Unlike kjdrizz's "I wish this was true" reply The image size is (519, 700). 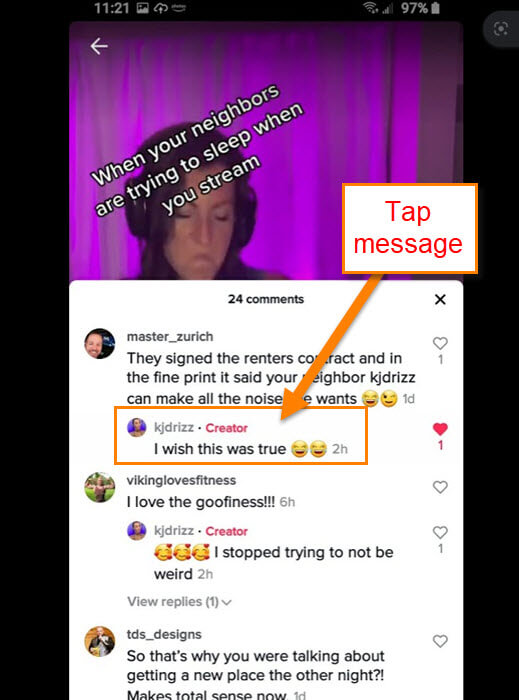[440, 429]
